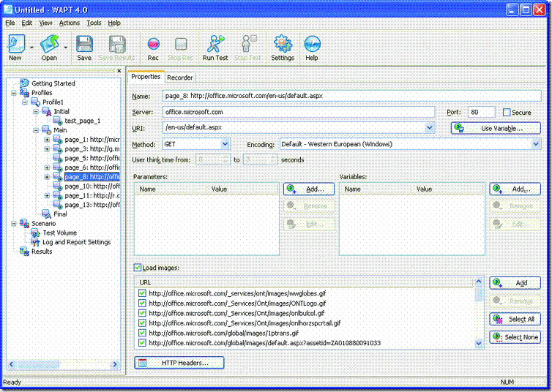Uncheck the onlbulcol.gif image URL
Image resolution: width=552 pixels, height=392 pixels.
[142, 313]
